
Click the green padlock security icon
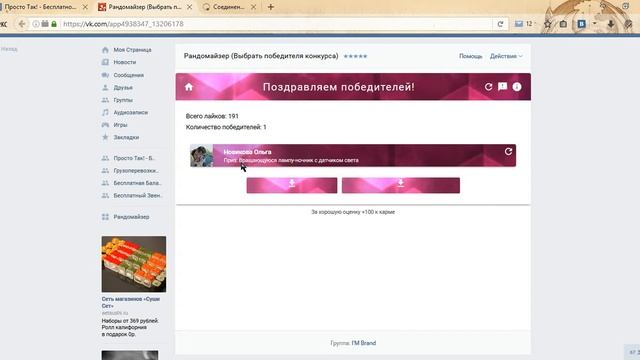tap(54, 24)
